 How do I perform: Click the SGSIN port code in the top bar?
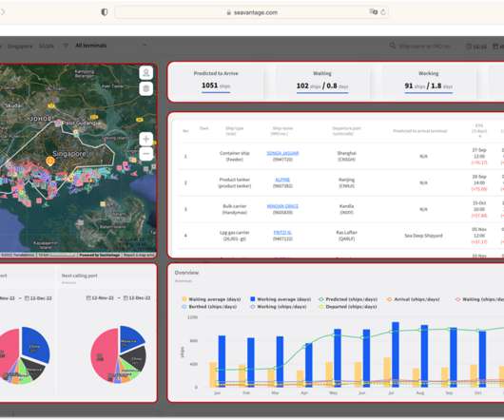pos(47,46)
